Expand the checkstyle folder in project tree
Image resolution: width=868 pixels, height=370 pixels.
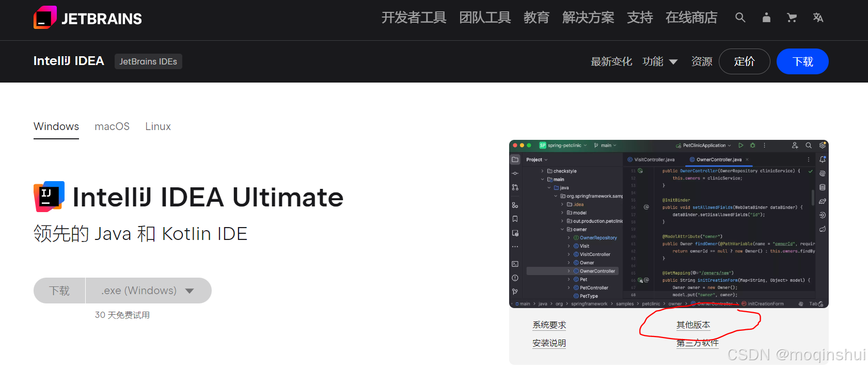(x=543, y=171)
